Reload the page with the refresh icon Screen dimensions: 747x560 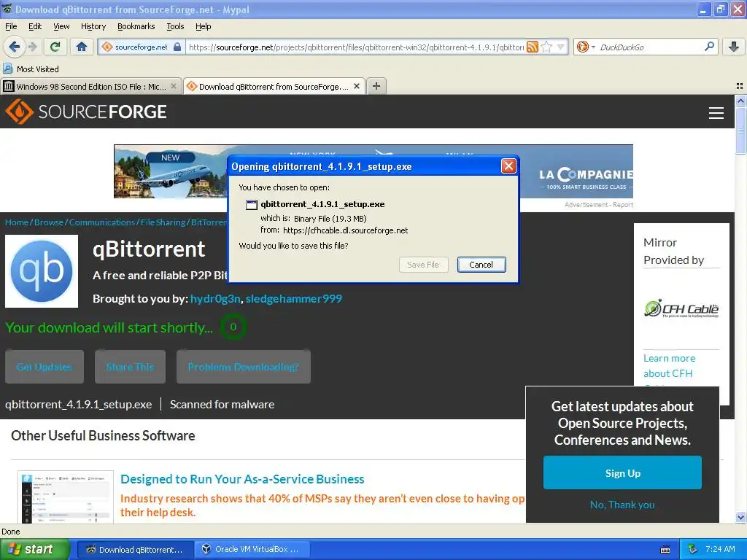coord(55,47)
